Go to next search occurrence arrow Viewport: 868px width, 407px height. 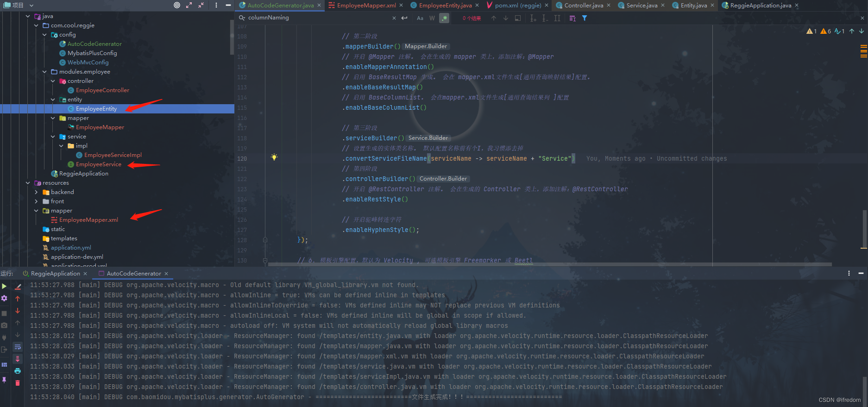coord(506,18)
